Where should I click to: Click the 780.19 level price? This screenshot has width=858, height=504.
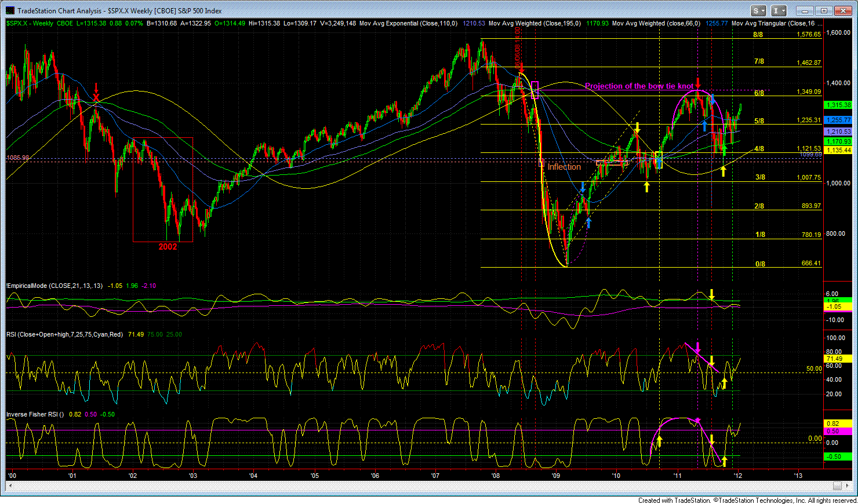click(x=812, y=235)
